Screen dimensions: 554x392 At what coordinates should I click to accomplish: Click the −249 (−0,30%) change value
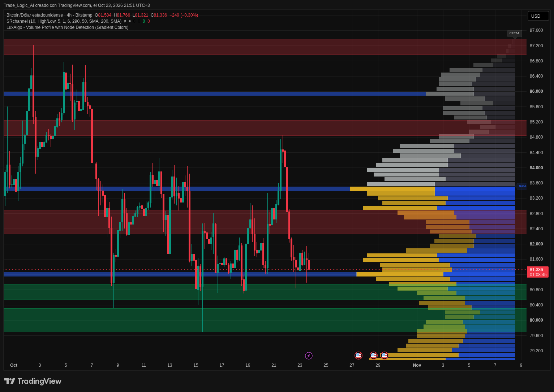(x=184, y=15)
